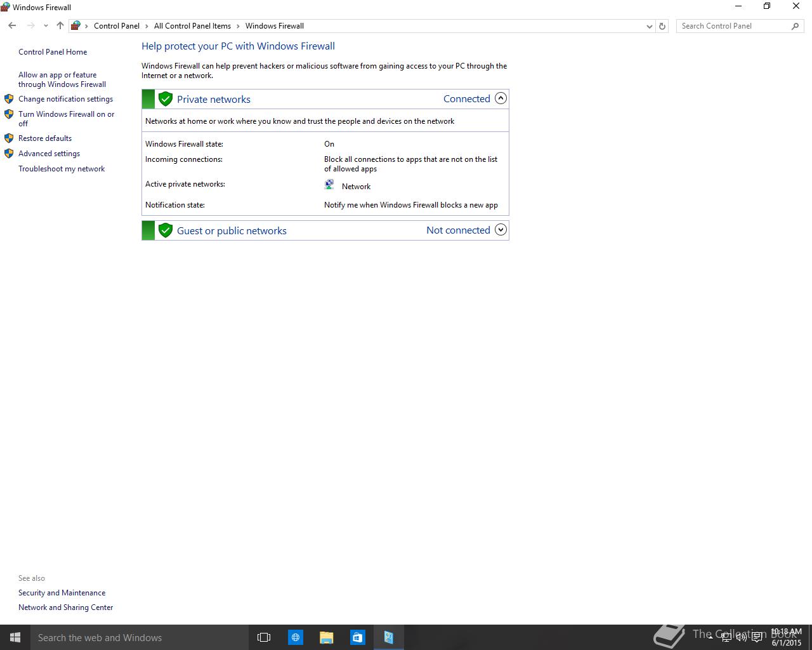This screenshot has width=812, height=650.
Task: Open File Explorer from taskbar
Action: pos(327,637)
